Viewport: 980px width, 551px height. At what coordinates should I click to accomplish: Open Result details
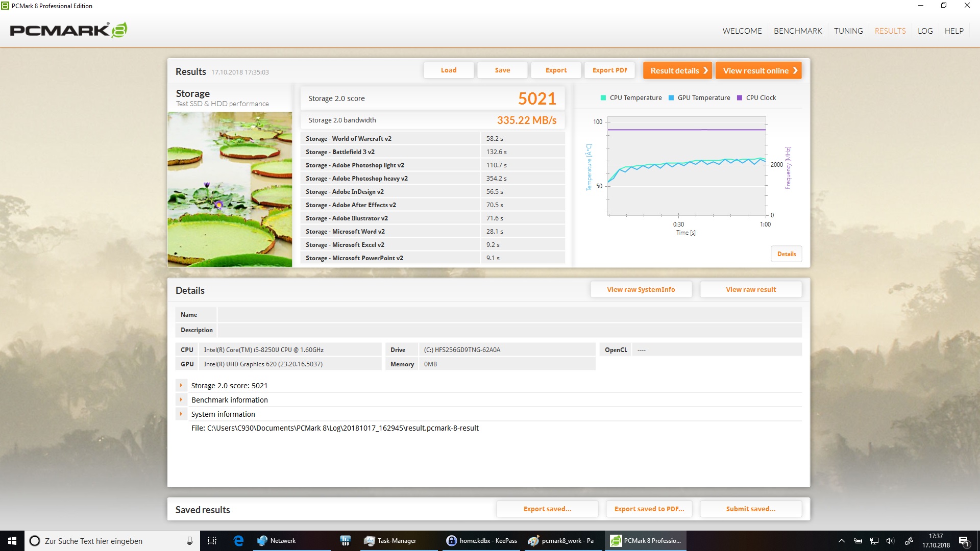tap(677, 70)
